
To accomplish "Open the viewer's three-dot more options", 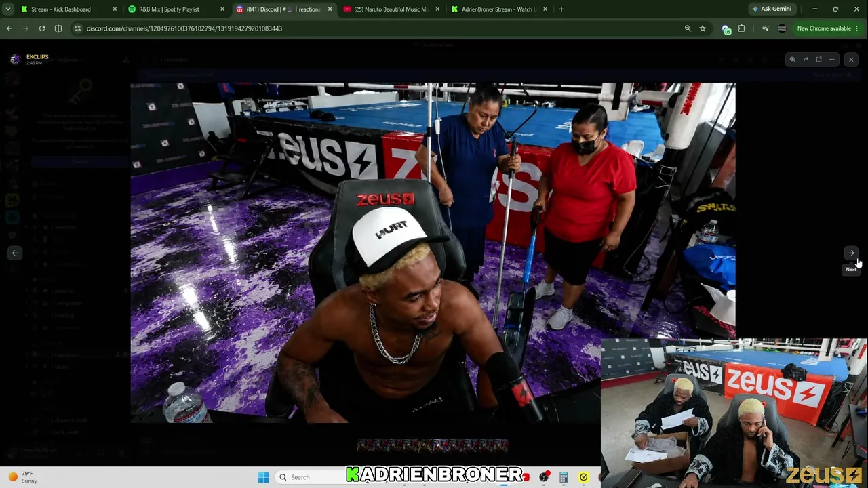I will tap(832, 60).
